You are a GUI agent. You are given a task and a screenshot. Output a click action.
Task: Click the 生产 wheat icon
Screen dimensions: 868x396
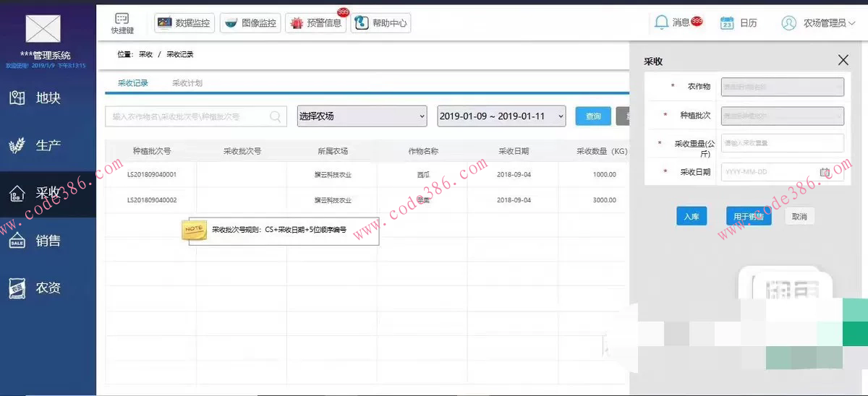tap(17, 145)
